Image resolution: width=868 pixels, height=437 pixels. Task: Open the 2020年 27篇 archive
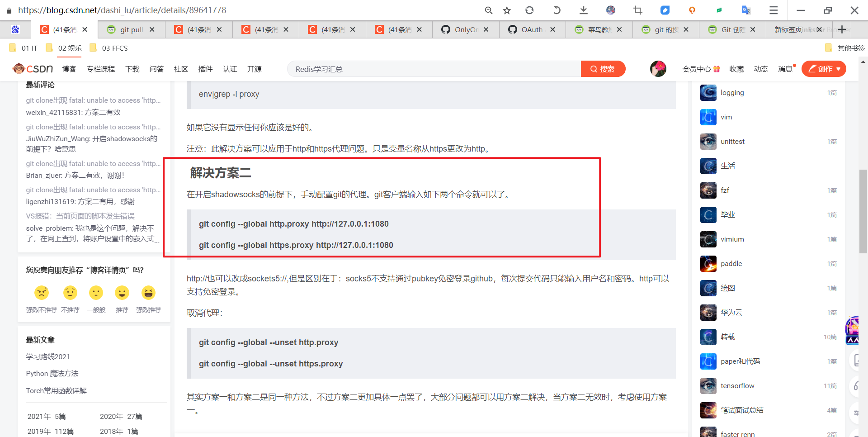tap(121, 416)
